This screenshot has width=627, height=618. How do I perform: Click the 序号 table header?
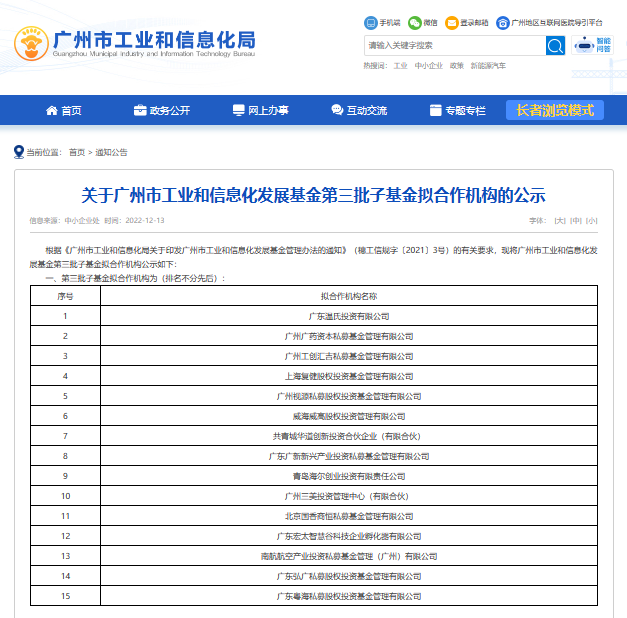(x=65, y=296)
